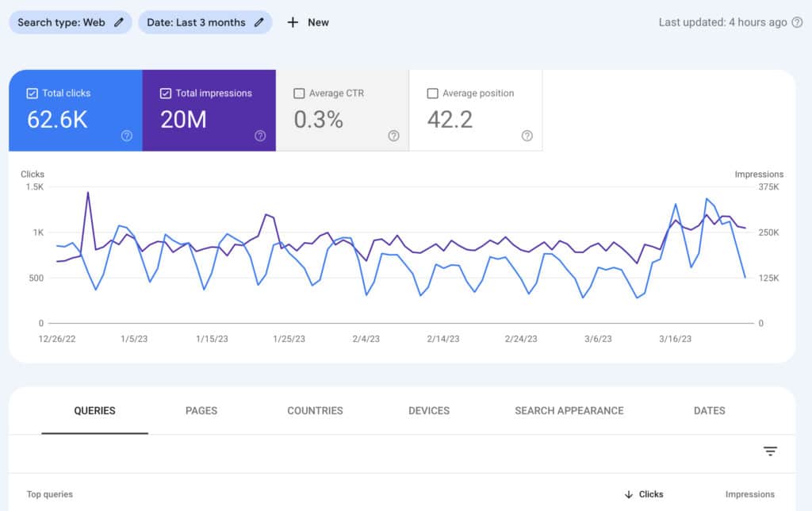Click help icon on Total clicks card
The height and width of the screenshot is (511, 812).
tap(127, 136)
